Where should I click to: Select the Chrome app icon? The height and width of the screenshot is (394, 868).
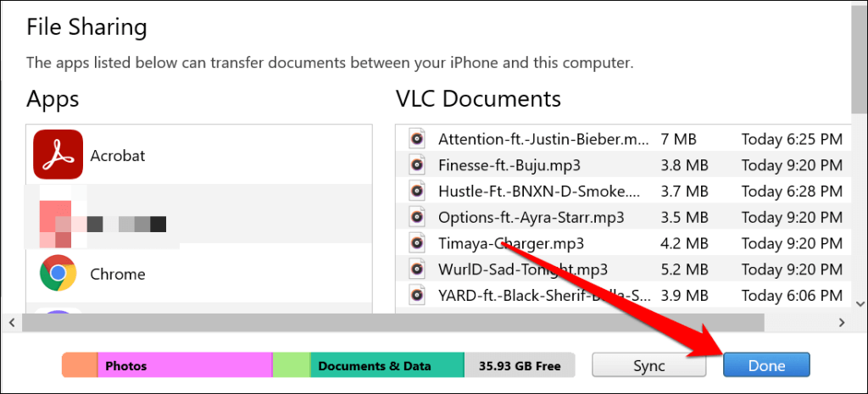[x=58, y=273]
